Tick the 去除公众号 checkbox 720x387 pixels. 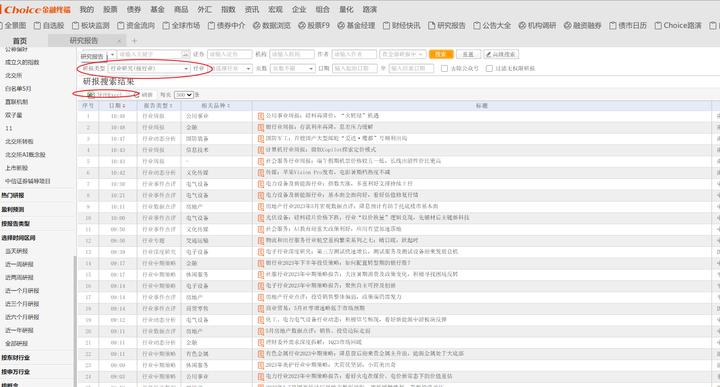(x=444, y=68)
